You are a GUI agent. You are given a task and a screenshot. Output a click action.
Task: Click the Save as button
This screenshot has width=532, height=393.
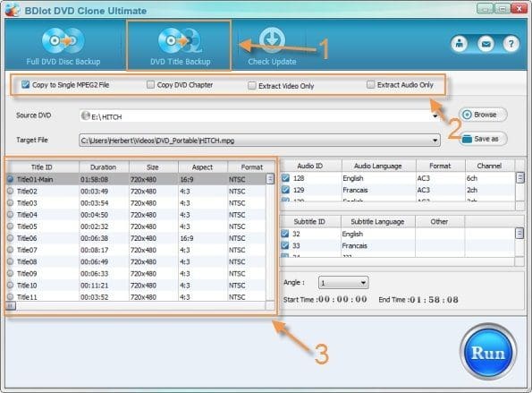483,139
